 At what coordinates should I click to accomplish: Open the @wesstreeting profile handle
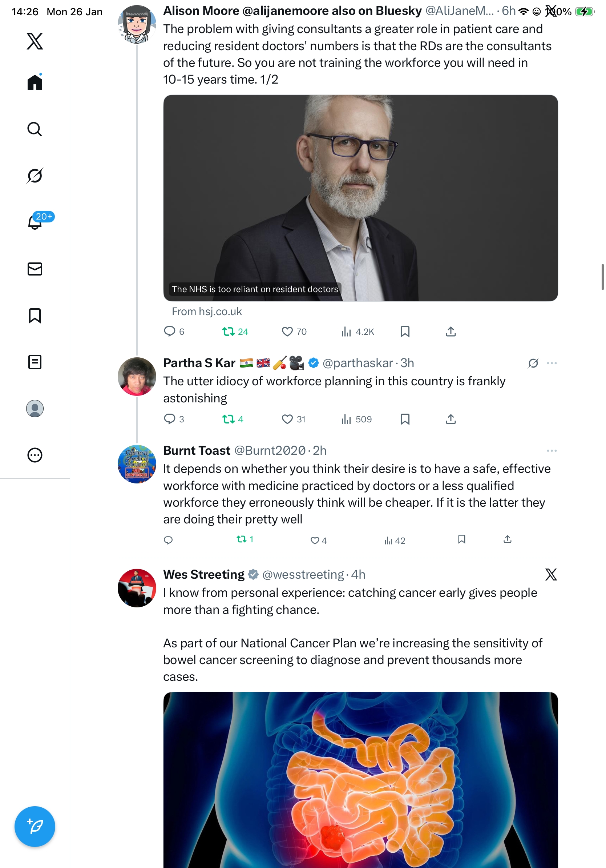click(303, 575)
